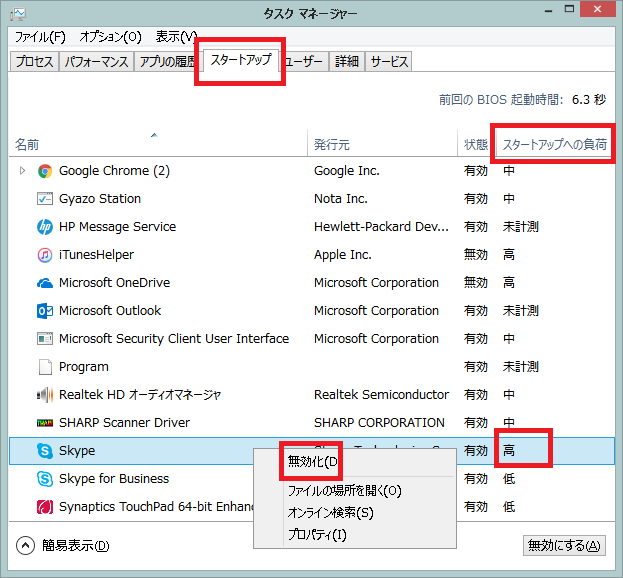
Task: Open the オプション(O) menu
Action: (110, 37)
